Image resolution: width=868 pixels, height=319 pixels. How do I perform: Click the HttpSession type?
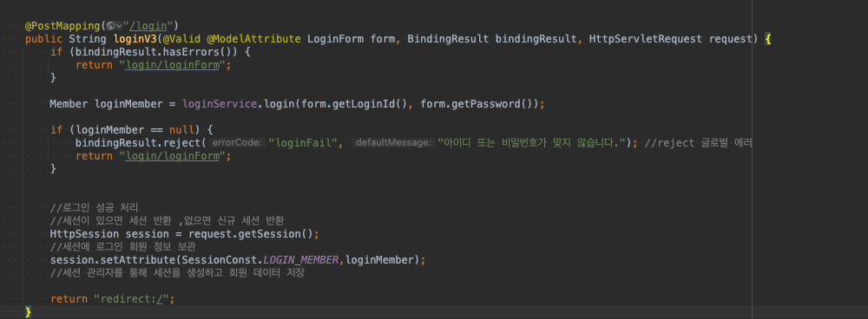click(84, 234)
